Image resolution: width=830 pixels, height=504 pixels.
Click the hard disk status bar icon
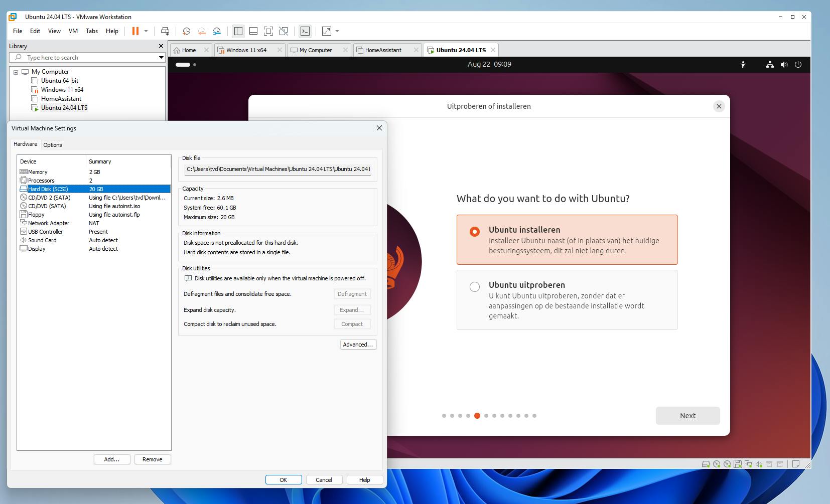click(706, 464)
